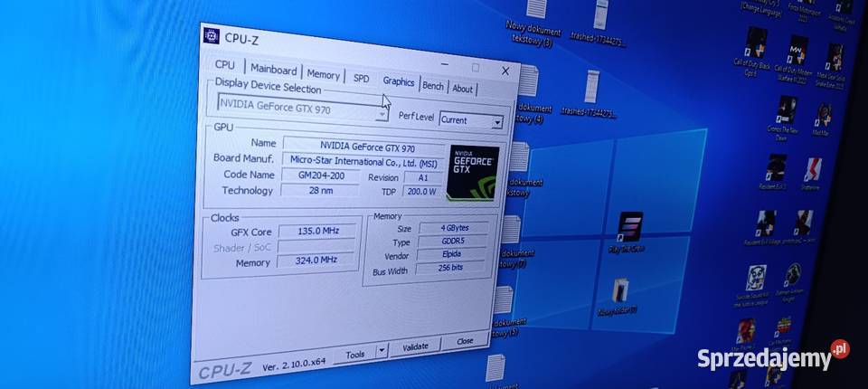Switch to the Memory tab

click(x=323, y=75)
